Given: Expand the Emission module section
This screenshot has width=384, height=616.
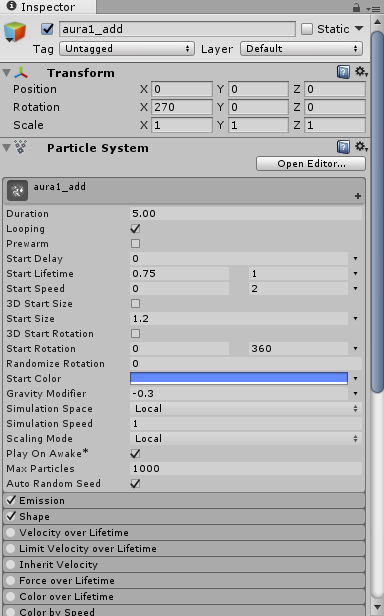Looking at the screenshot, I should pyautogui.click(x=184, y=500).
